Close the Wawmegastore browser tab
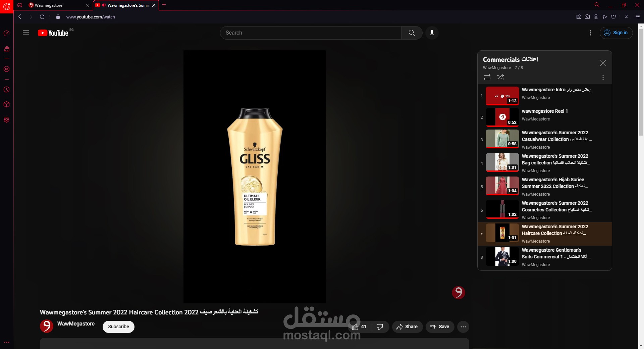The height and width of the screenshot is (349, 644). pos(87,5)
